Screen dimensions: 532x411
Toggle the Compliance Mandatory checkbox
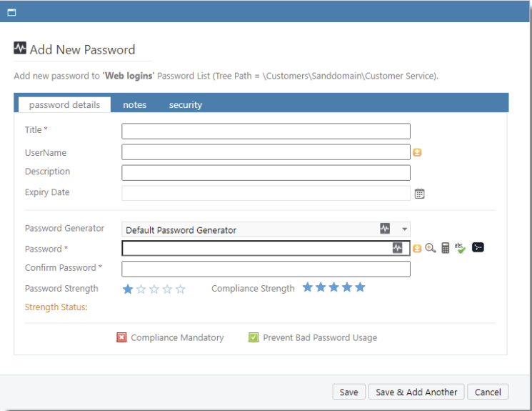pyautogui.click(x=121, y=337)
